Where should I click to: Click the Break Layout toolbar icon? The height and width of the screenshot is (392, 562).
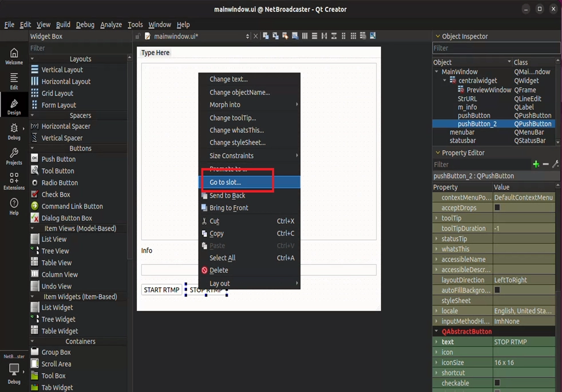(x=363, y=36)
